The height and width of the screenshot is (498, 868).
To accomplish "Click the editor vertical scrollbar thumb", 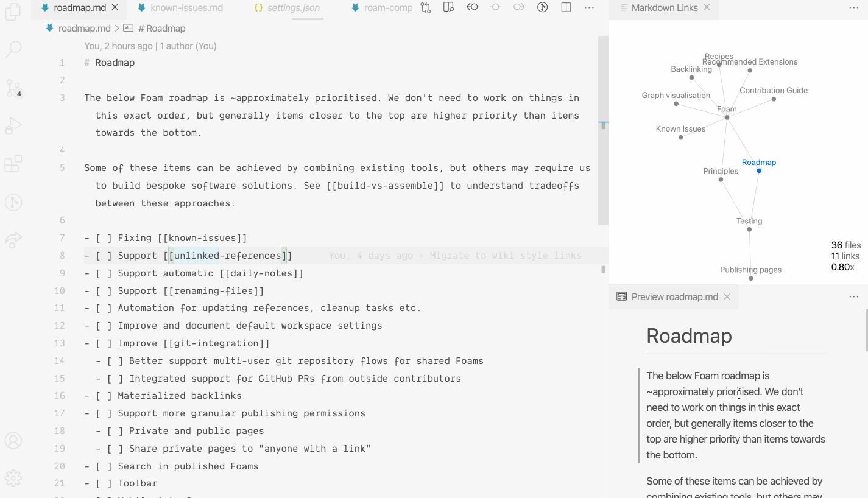I will pos(603,130).
